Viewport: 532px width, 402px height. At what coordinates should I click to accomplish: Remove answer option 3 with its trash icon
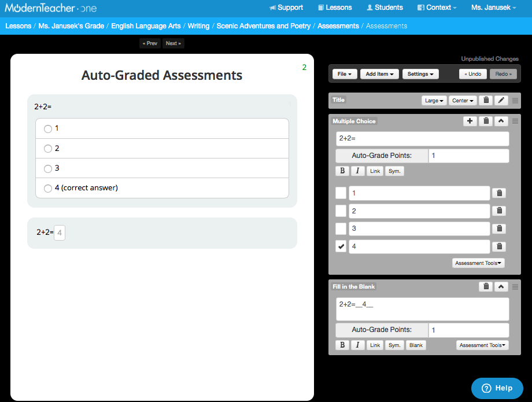500,228
